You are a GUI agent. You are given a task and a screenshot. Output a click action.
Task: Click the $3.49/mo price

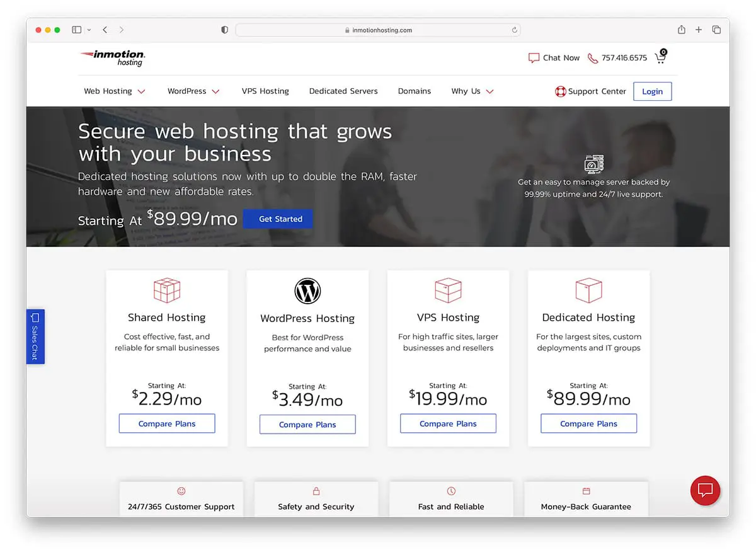pyautogui.click(x=307, y=400)
